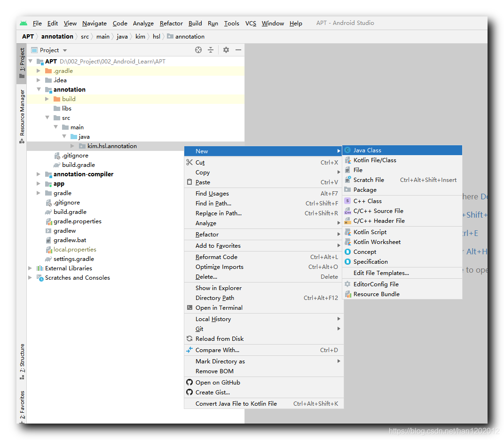Screen dimensions: 504x440
Task: Click the Compare With icon
Action: (189, 350)
